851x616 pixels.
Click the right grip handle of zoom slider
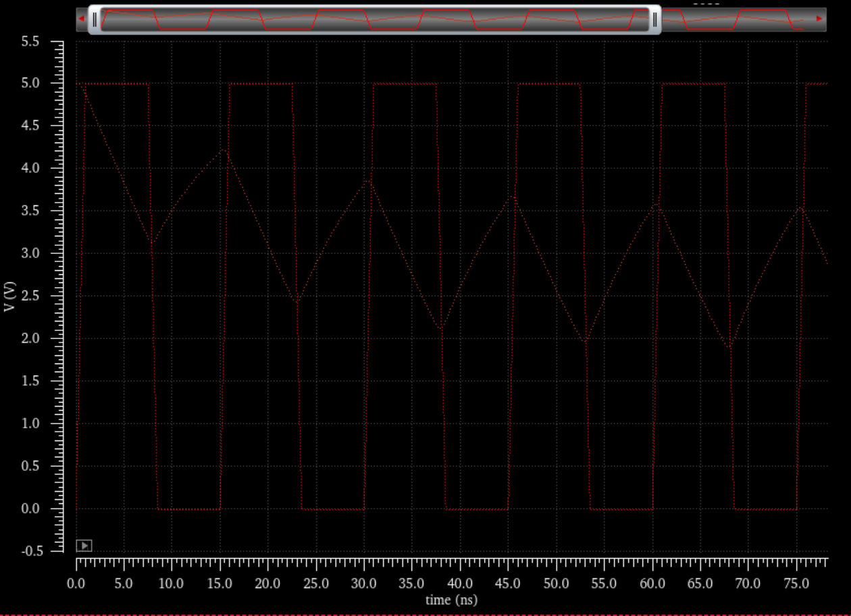(x=654, y=20)
